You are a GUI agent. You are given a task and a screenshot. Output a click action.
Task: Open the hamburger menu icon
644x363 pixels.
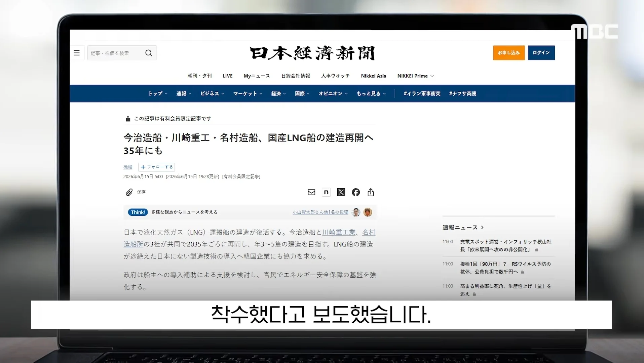77,53
